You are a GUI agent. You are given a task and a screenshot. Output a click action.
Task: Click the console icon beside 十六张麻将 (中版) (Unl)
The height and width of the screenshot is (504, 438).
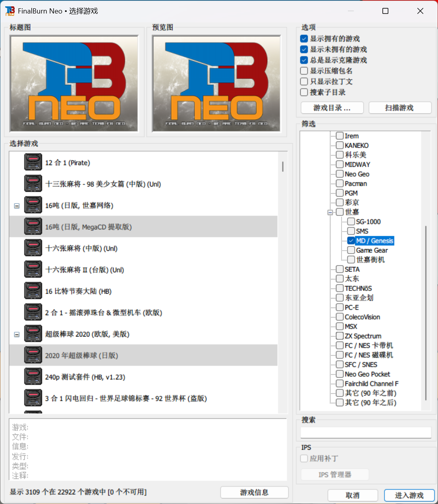click(33, 248)
